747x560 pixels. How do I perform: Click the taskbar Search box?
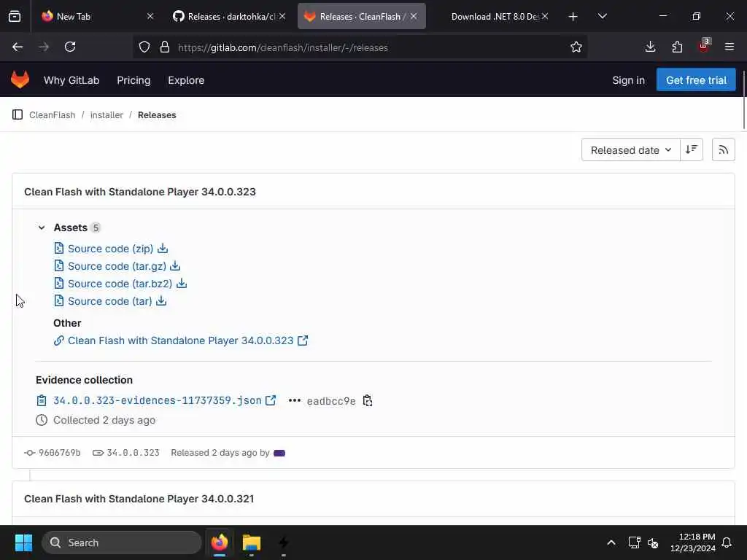coord(122,542)
